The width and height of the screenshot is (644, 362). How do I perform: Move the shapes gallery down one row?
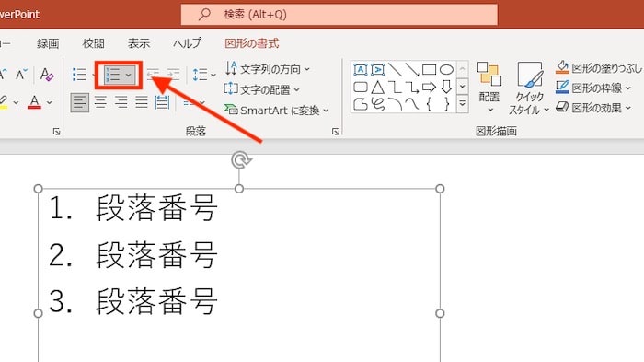(x=463, y=87)
